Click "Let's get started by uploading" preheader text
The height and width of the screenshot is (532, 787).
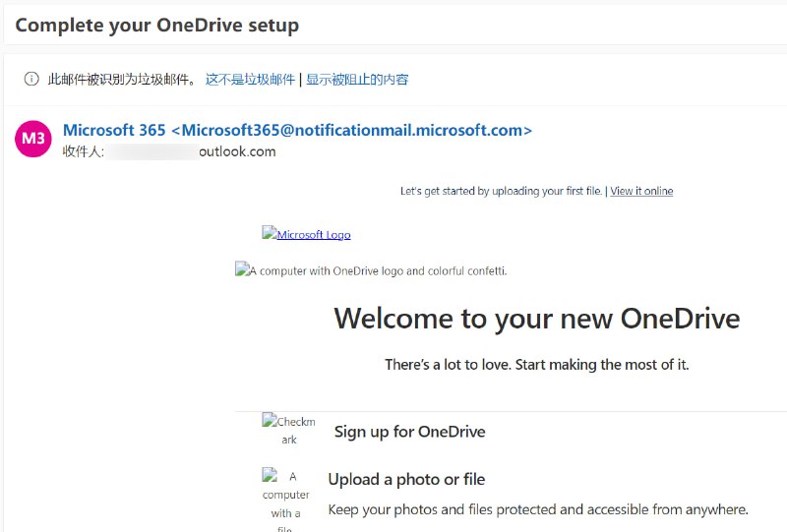[x=502, y=191]
